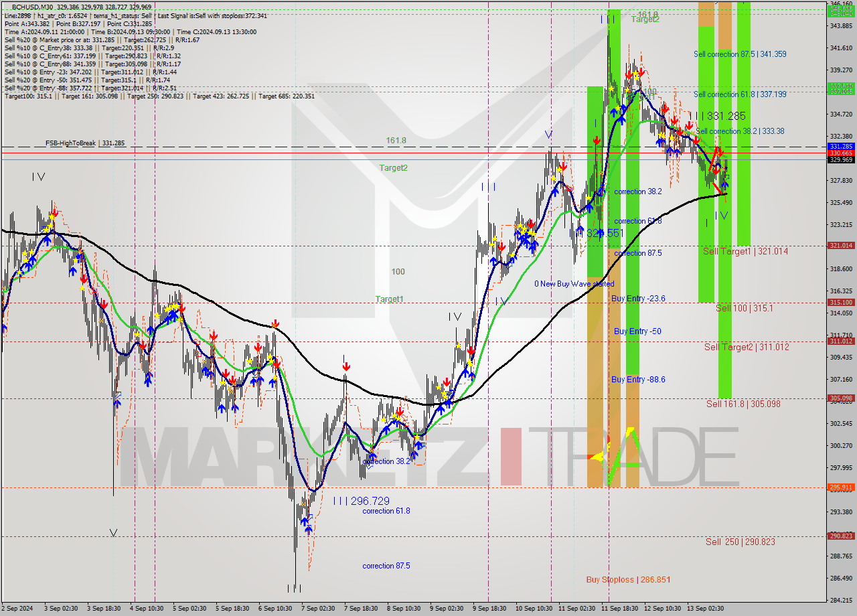Click the '12 Sep 10:30' time axis label
This screenshot has width=857, height=616.
click(662, 609)
